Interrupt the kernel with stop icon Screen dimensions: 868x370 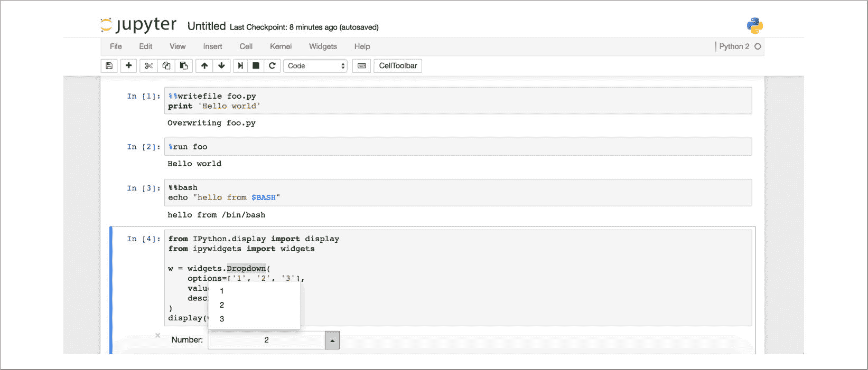coord(256,66)
